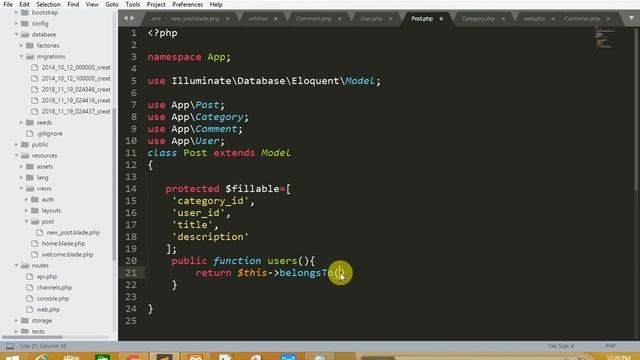Click the minimap code preview
This screenshot has width=640, height=360.
click(x=604, y=38)
